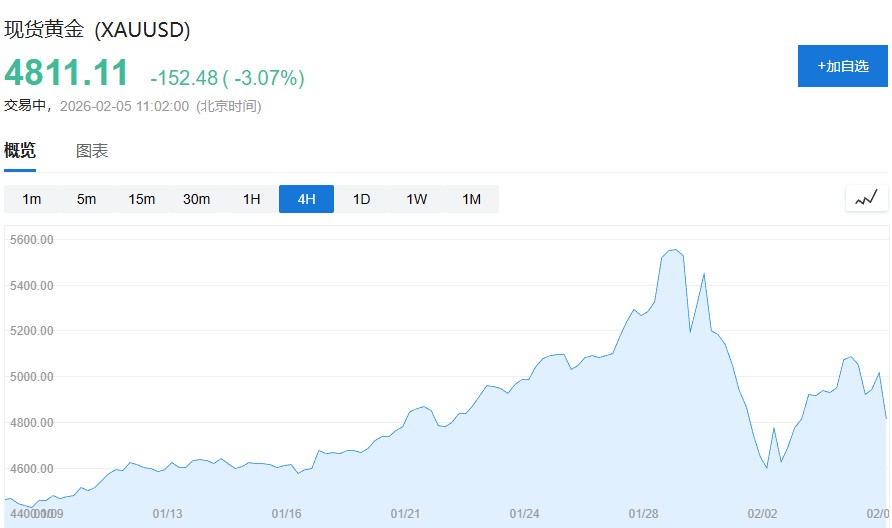892x528 pixels.
Task: Click the current price 4811.11
Action: pos(67,74)
